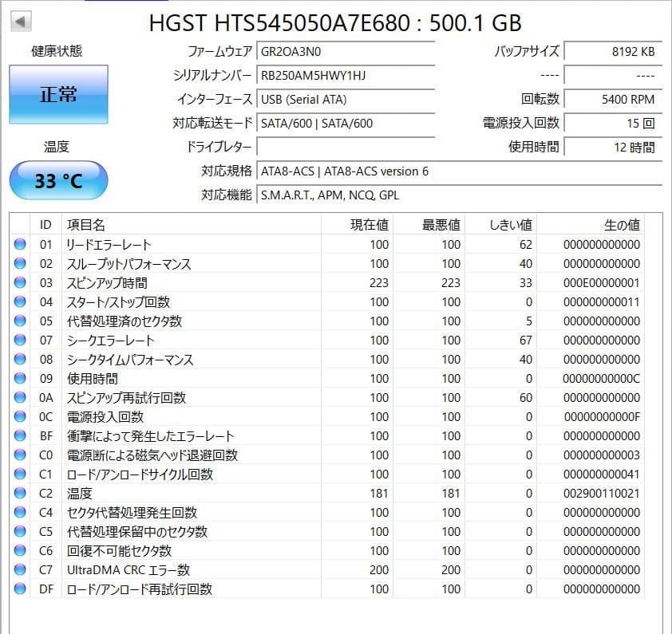This screenshot has width=672, height=634.
Task: Select the 代替処理済のセクタ数 attribute name
Action: [x=125, y=321]
